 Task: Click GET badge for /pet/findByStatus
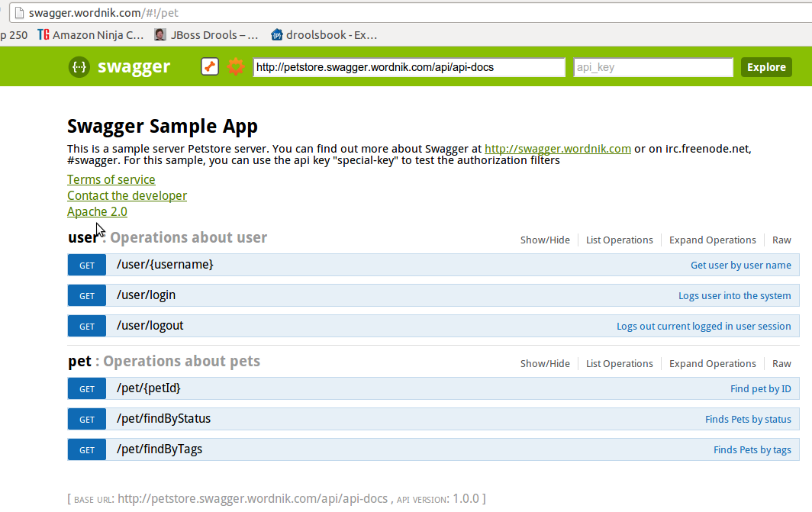(87, 420)
